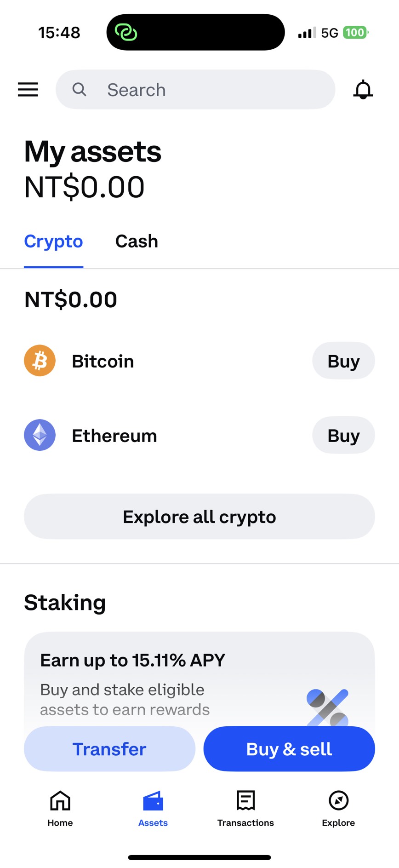The height and width of the screenshot is (868, 399).
Task: Tap the Bitcoin coin icon
Action: (40, 361)
